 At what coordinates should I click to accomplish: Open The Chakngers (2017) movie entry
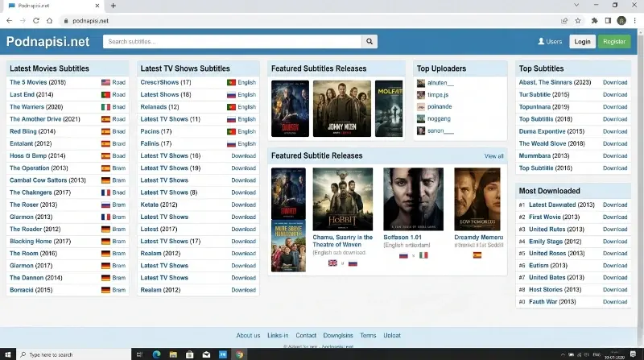(x=40, y=192)
